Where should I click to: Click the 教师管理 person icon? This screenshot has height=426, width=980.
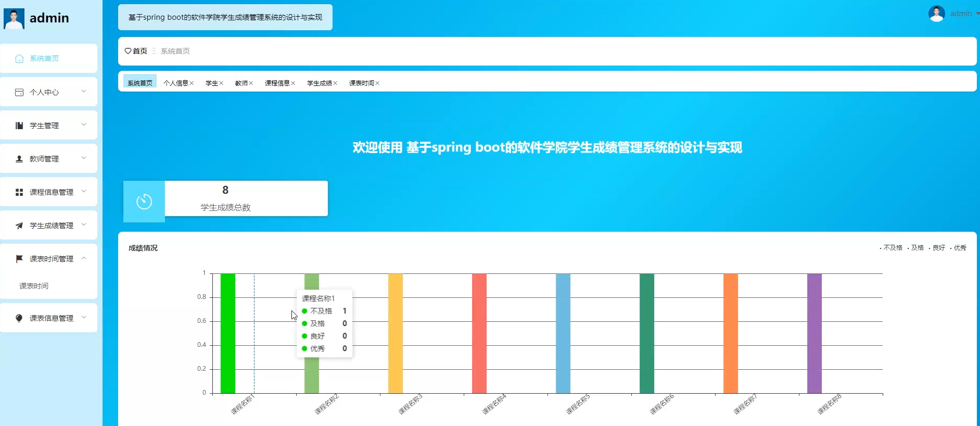19,159
